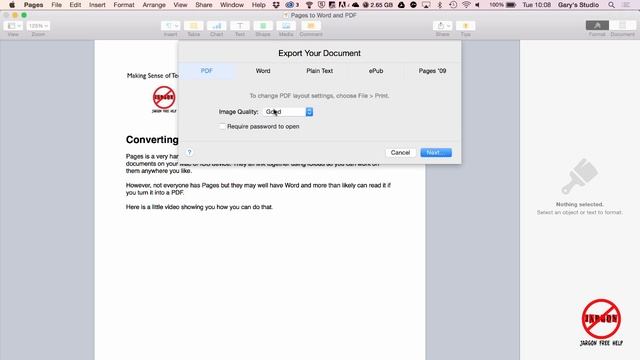Select the Word export tab

pyautogui.click(x=263, y=71)
